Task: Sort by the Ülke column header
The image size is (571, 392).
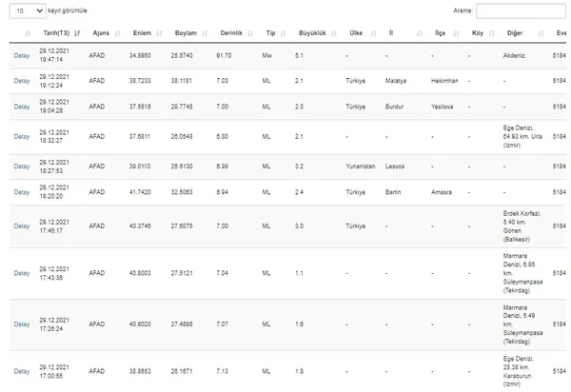Action: (356, 33)
